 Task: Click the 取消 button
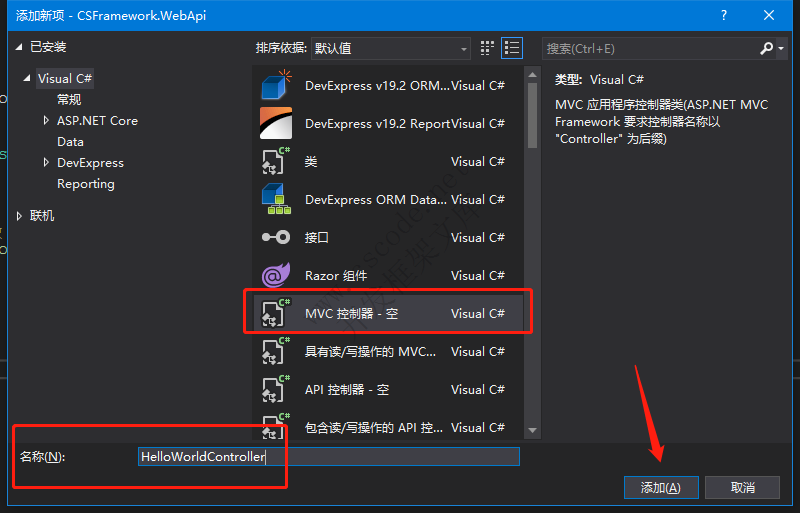(x=742, y=487)
